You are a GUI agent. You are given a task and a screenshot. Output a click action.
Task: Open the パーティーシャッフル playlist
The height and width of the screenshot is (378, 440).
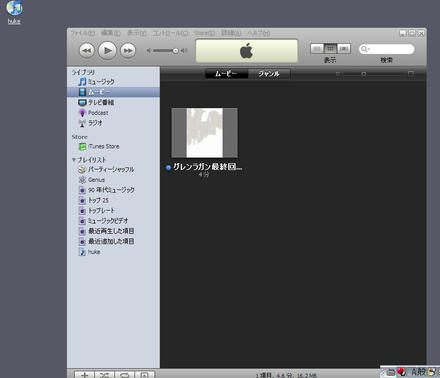106,169
